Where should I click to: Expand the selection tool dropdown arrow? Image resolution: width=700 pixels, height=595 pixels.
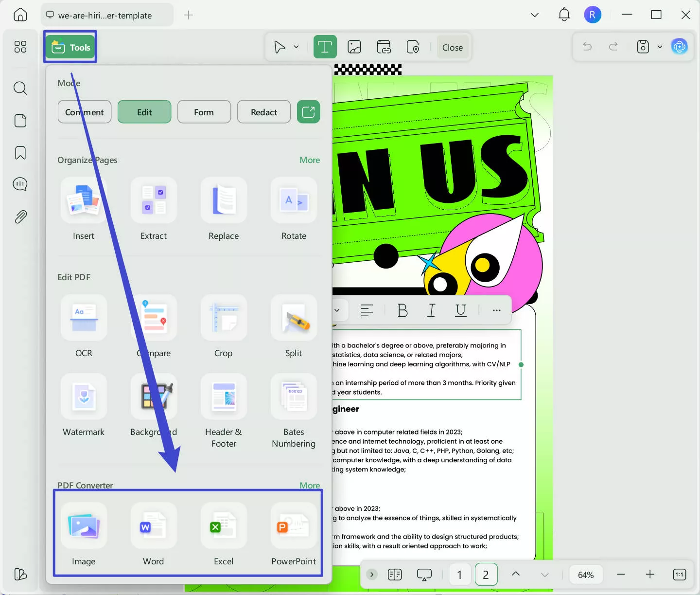296,47
